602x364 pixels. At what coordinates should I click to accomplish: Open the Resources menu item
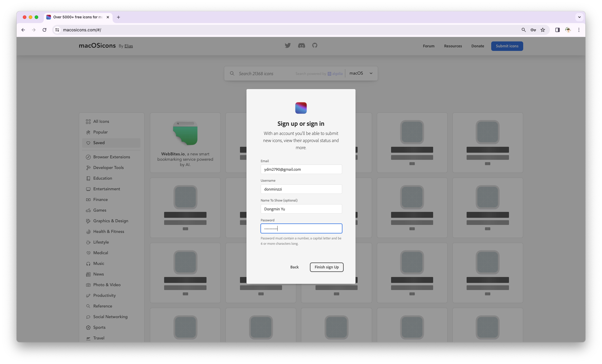coord(453,46)
